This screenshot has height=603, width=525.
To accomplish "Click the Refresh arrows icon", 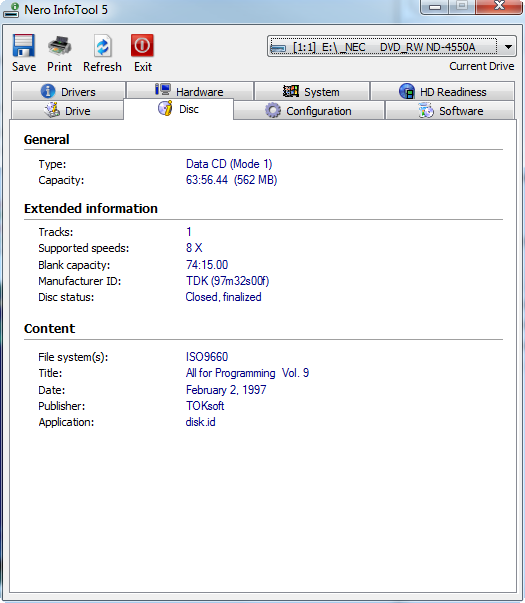I will [x=102, y=46].
